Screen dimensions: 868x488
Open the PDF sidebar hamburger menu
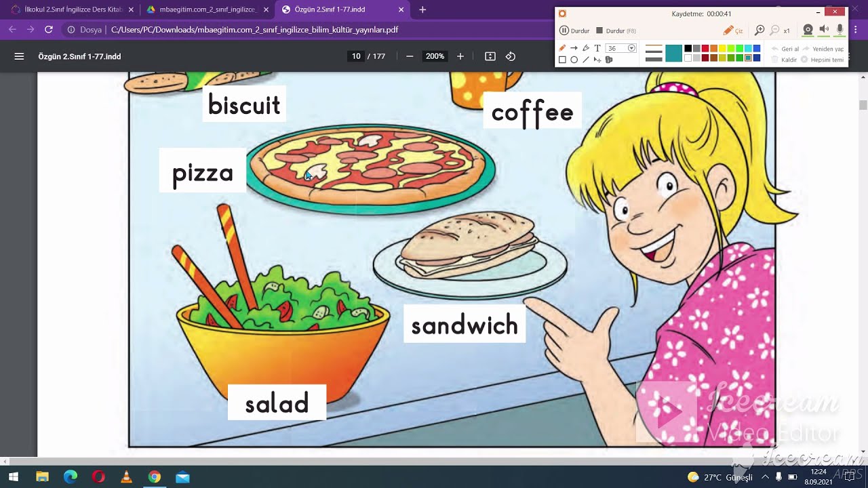tap(19, 56)
